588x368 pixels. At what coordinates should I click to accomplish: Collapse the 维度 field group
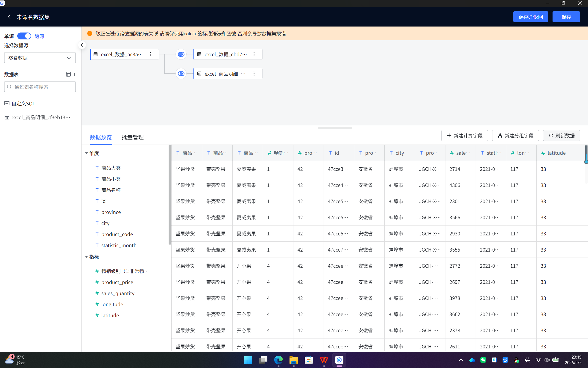point(86,153)
